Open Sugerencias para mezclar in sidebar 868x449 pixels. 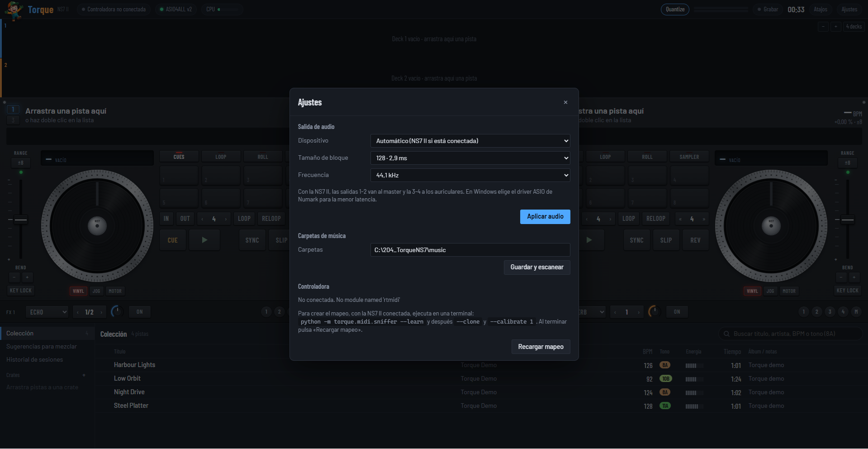[42, 347]
